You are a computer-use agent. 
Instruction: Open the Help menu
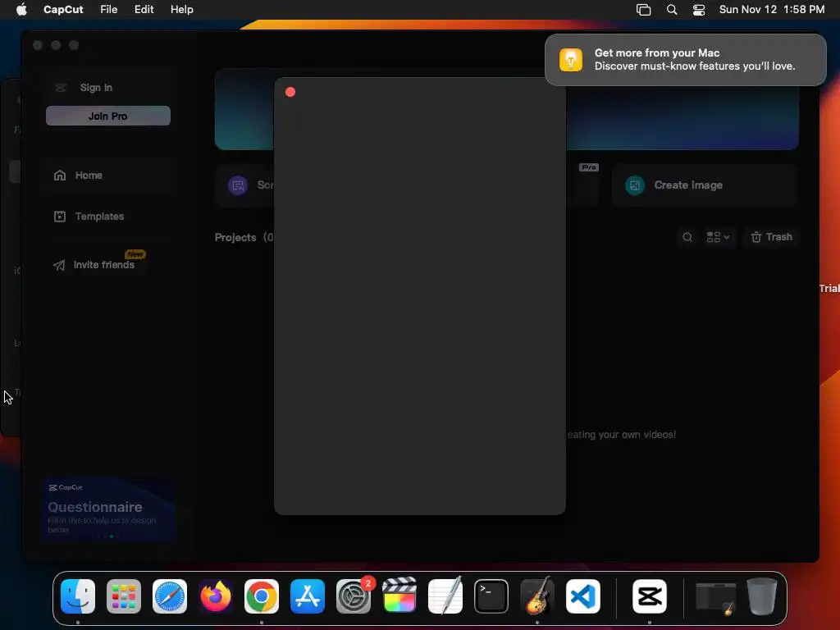point(181,9)
